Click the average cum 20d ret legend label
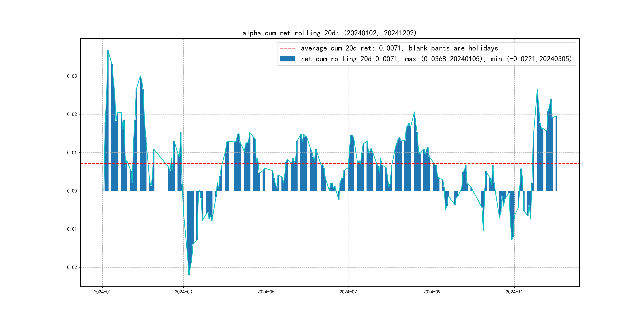This screenshot has height=322, width=644. 399,48
